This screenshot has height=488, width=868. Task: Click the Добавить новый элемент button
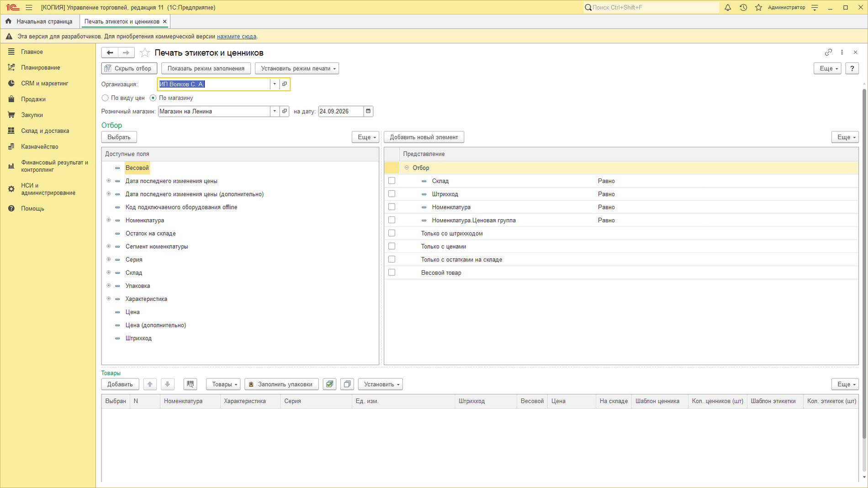click(424, 137)
